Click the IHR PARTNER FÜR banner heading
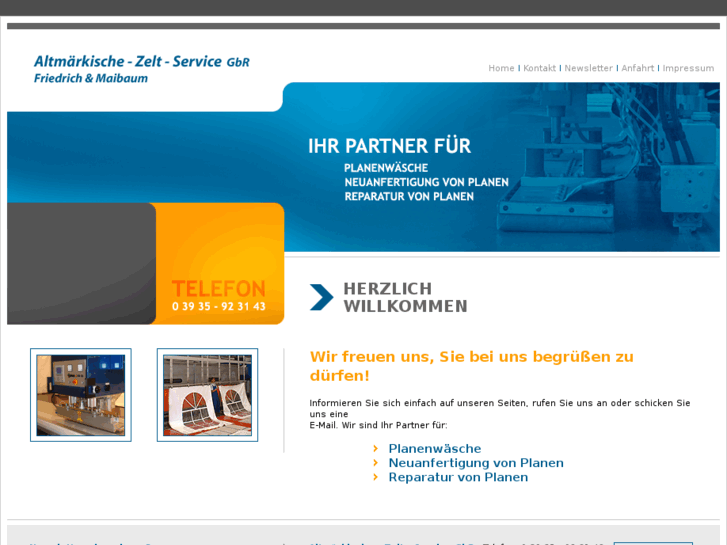The height and width of the screenshot is (545, 727). coord(389,146)
